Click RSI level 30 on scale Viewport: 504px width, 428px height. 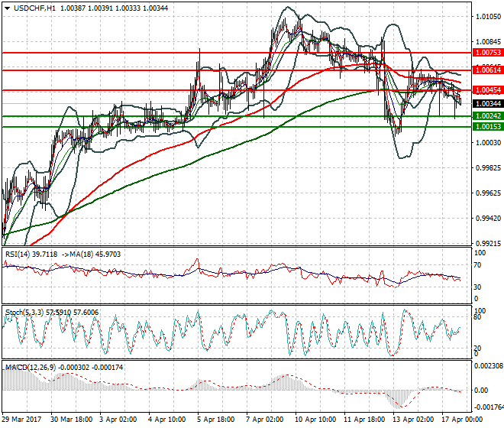(x=477, y=287)
